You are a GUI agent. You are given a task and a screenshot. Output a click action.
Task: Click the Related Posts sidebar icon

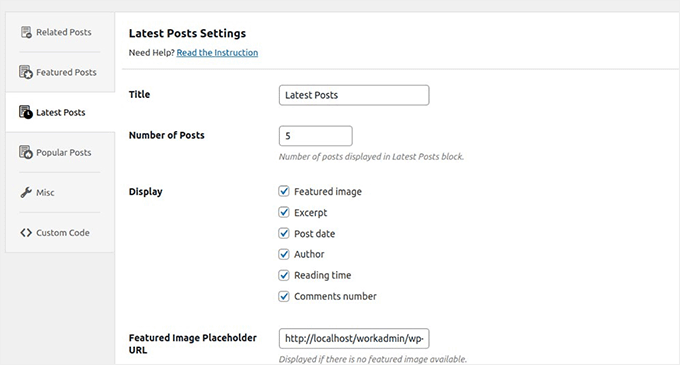coord(26,32)
